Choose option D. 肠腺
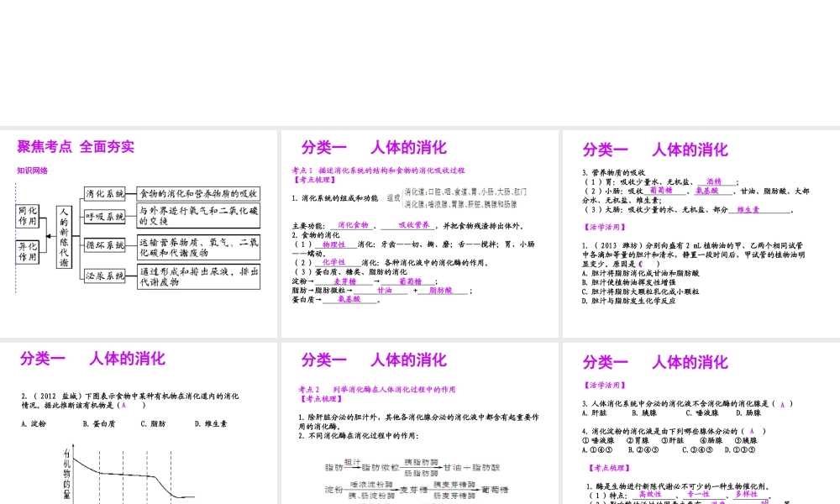This screenshot has width=840, height=504. point(748,413)
